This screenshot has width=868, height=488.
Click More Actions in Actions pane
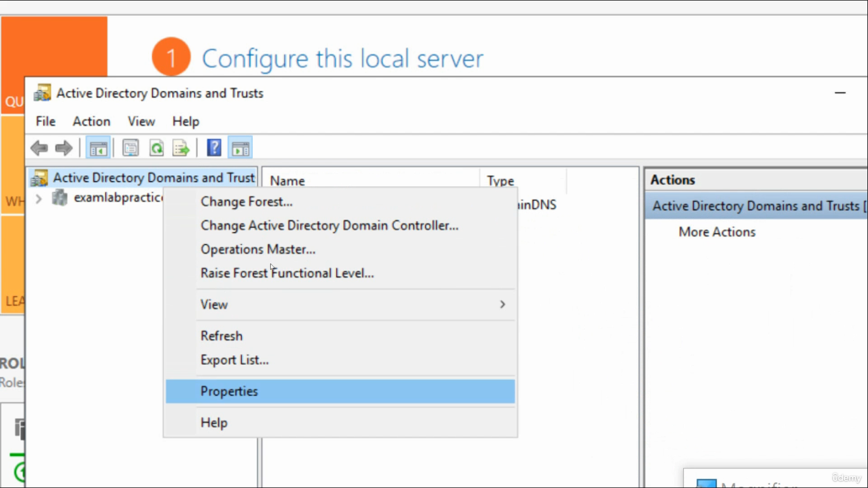pyautogui.click(x=717, y=232)
